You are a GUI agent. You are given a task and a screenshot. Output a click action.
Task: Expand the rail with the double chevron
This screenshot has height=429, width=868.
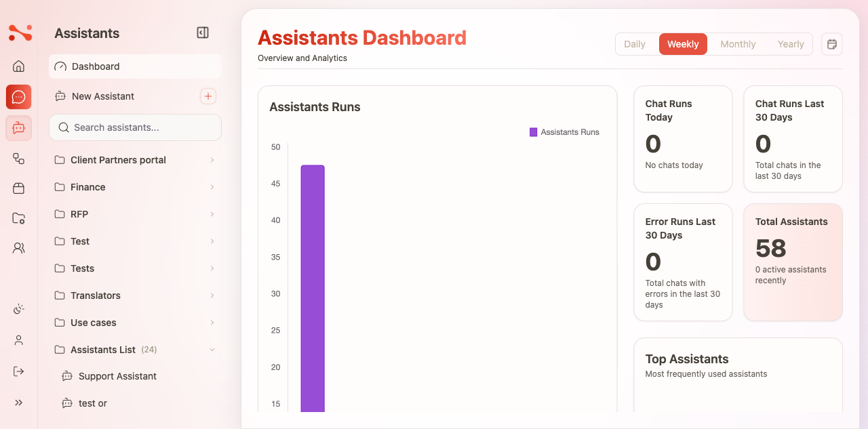[x=19, y=403]
